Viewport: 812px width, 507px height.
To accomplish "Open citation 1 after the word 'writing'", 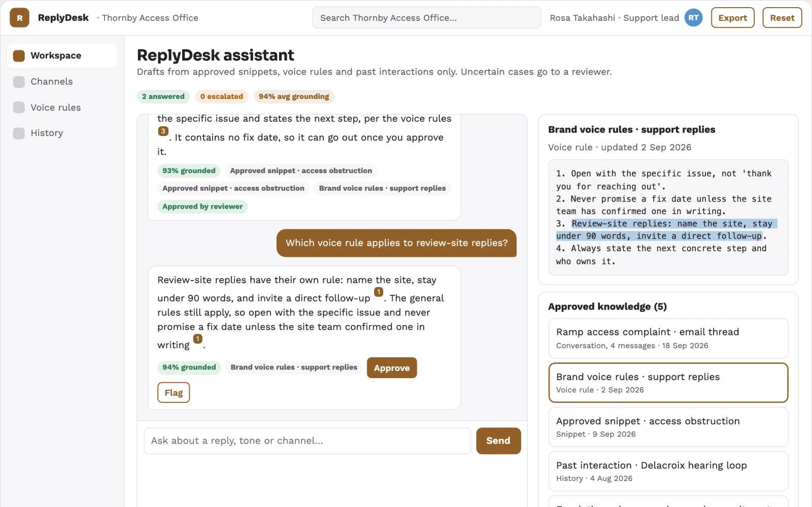I will [198, 339].
